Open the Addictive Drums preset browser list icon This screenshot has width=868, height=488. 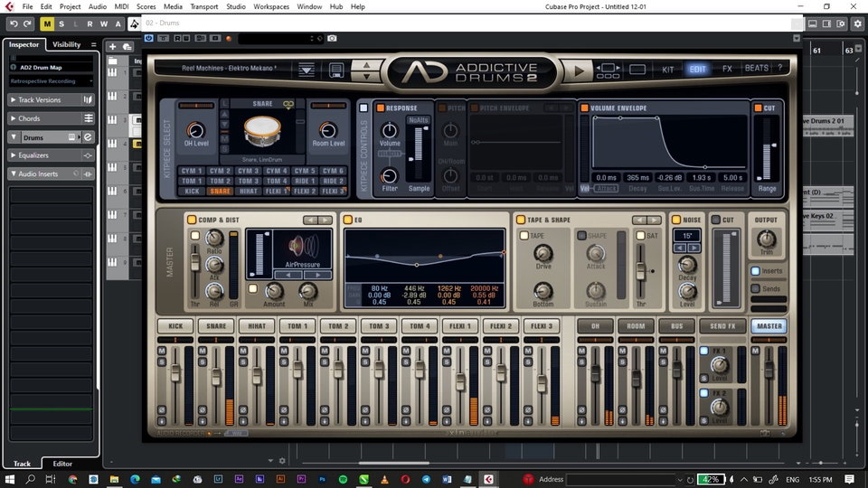click(x=307, y=70)
